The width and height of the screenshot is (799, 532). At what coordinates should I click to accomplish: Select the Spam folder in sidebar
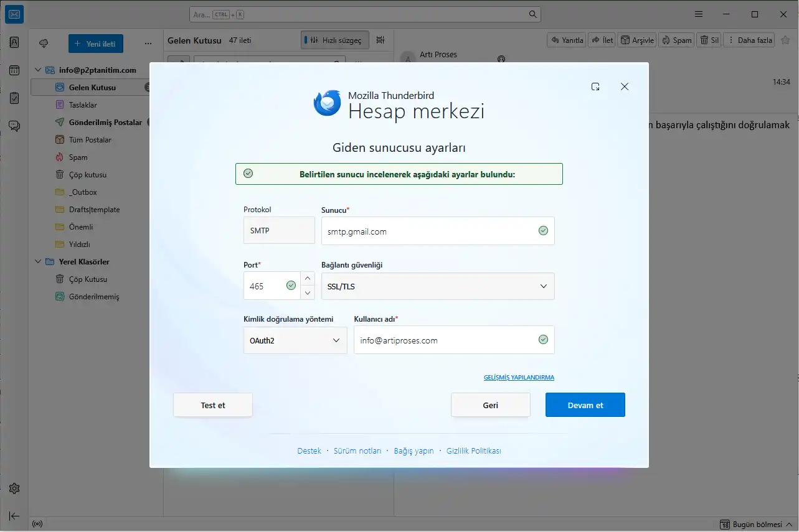pyautogui.click(x=78, y=157)
